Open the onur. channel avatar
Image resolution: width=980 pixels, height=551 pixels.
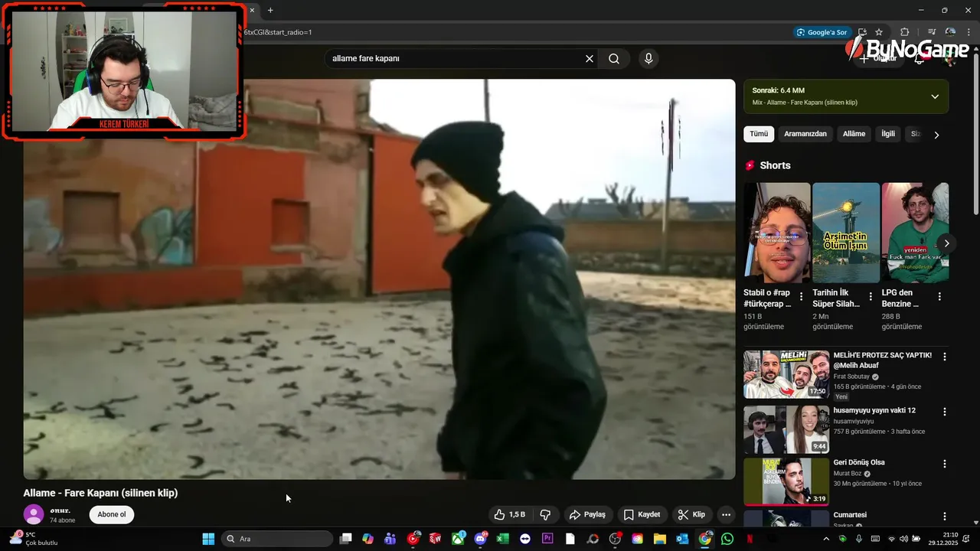click(x=34, y=514)
